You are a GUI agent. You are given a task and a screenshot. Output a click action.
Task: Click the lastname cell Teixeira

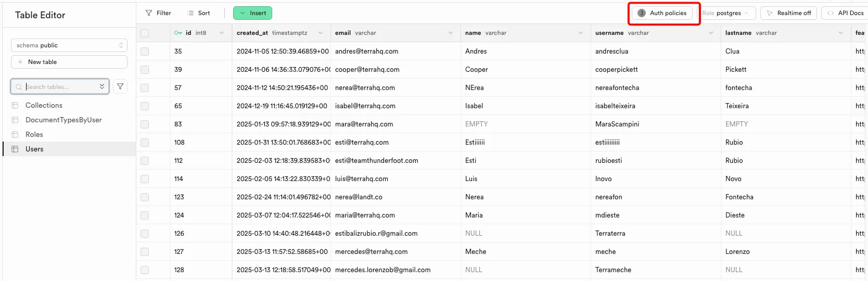pos(786,106)
